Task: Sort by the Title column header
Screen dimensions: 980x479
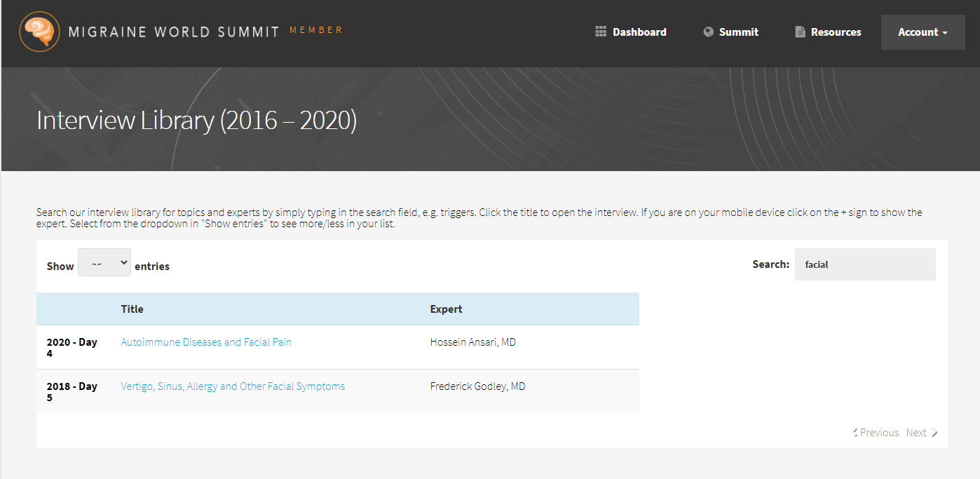Action: 132,309
